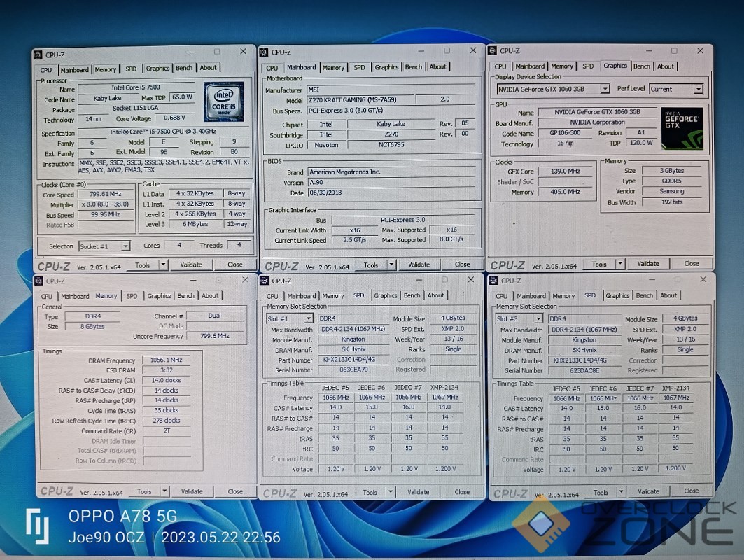Click Validate in the graphics info window
Image resolution: width=744 pixels, height=560 pixels.
click(x=647, y=263)
